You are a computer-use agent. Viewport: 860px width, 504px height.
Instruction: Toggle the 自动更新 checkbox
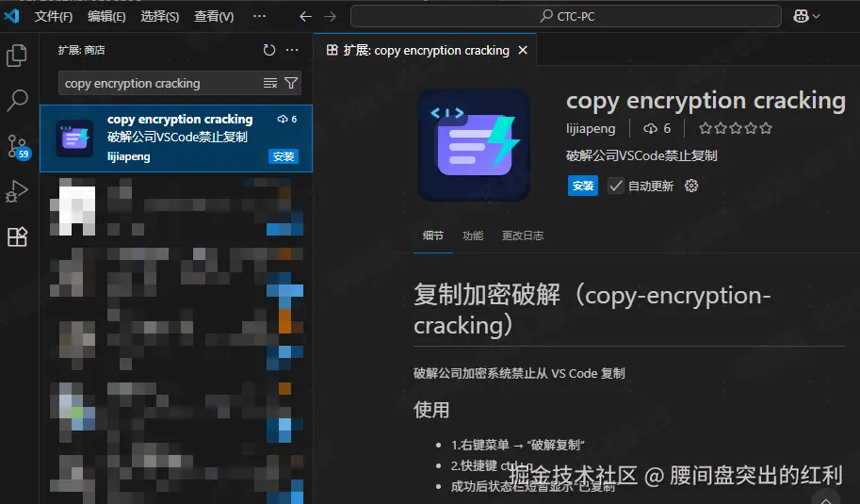[615, 186]
